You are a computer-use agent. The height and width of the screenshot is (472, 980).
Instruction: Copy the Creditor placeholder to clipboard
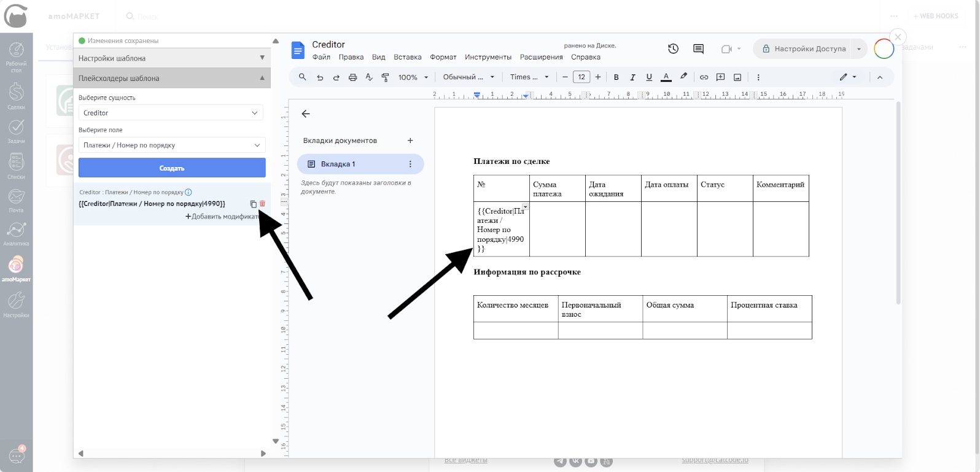tap(253, 204)
